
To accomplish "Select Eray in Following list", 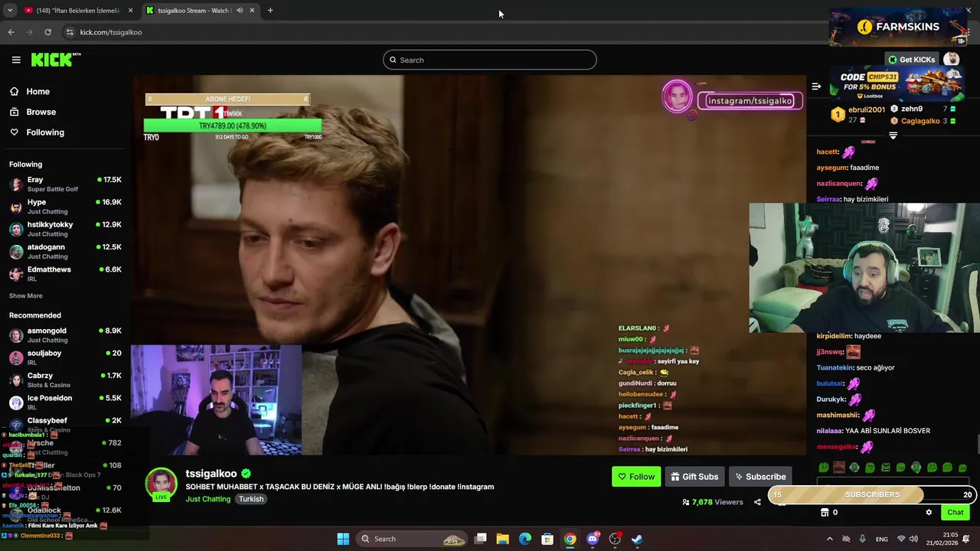I will [x=65, y=184].
